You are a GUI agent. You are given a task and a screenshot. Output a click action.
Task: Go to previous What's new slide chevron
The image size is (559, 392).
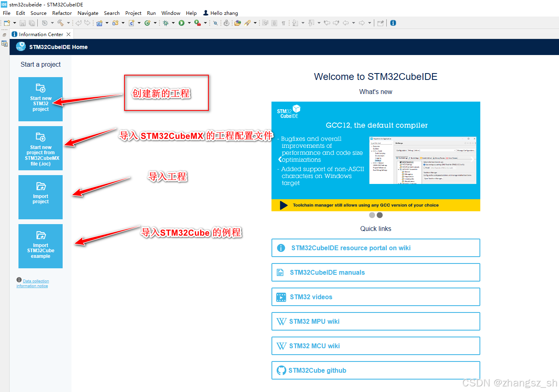coord(280,159)
